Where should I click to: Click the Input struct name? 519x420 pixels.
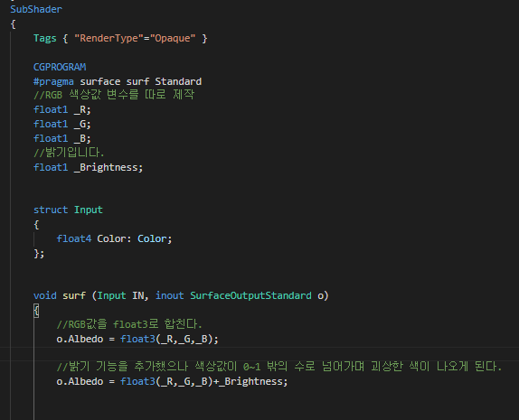pos(89,210)
